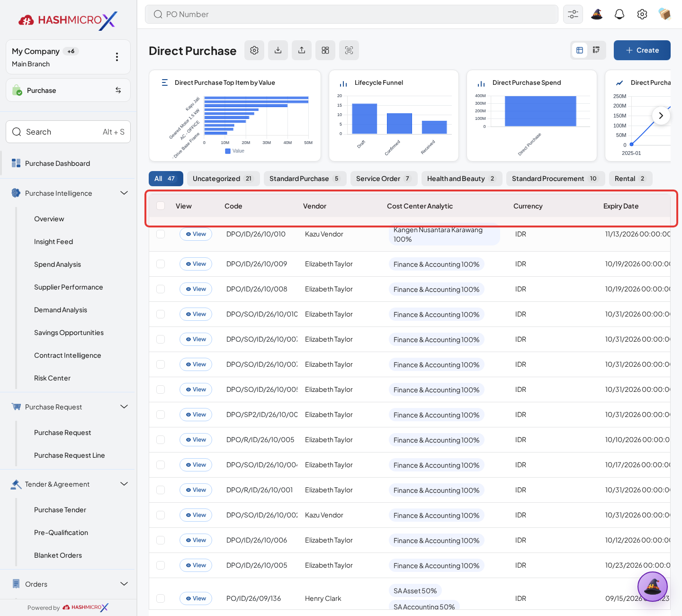
Task: Click the download icon in the title toolbar
Action: 278,50
